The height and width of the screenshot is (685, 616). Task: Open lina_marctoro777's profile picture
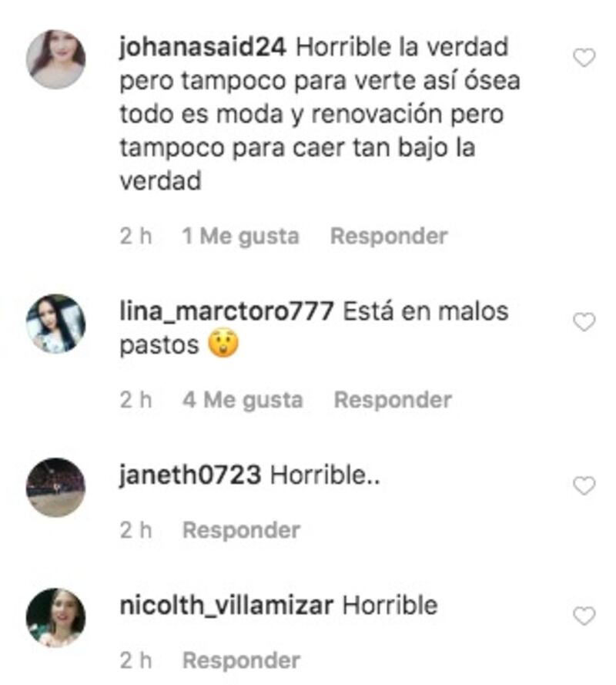click(x=55, y=324)
